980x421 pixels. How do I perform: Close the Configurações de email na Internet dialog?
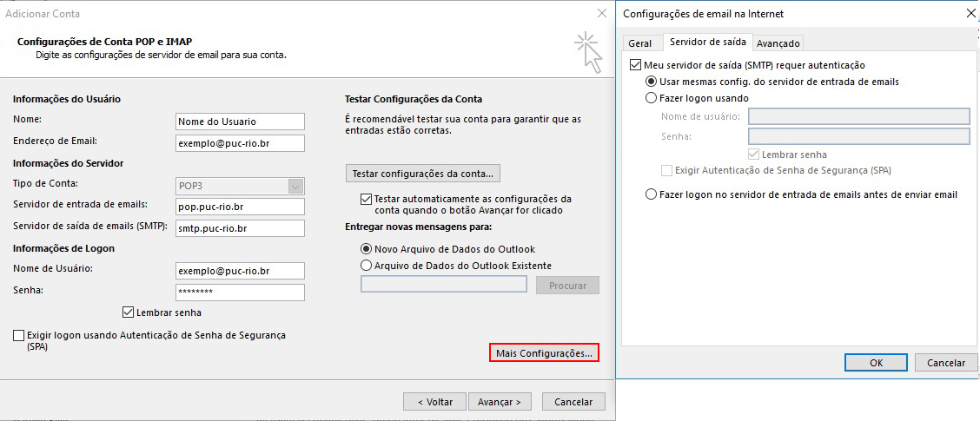tap(970, 13)
